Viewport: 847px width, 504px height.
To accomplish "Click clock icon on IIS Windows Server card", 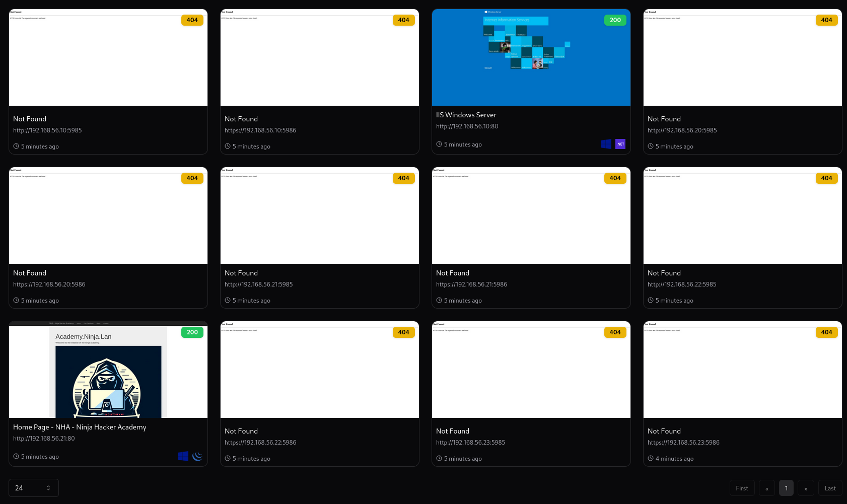I will (x=439, y=145).
